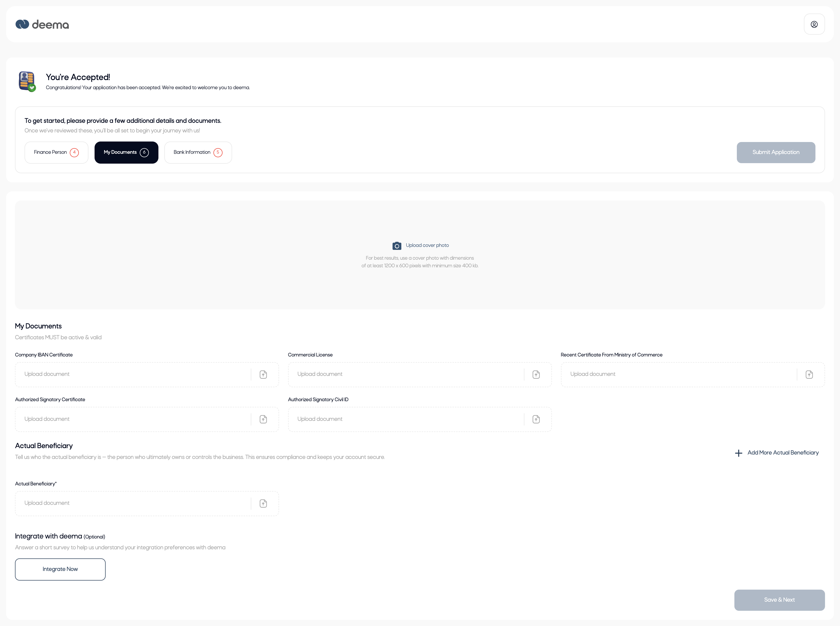Click Commercial License upload icon
The height and width of the screenshot is (626, 840).
[x=536, y=374]
